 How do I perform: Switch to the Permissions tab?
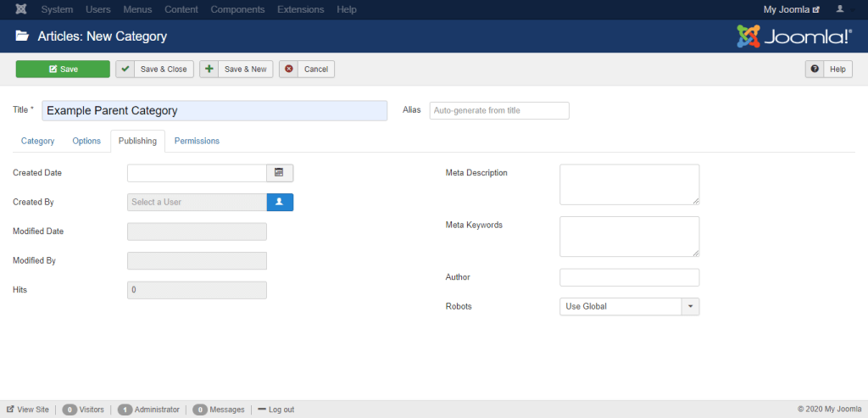[x=197, y=142]
